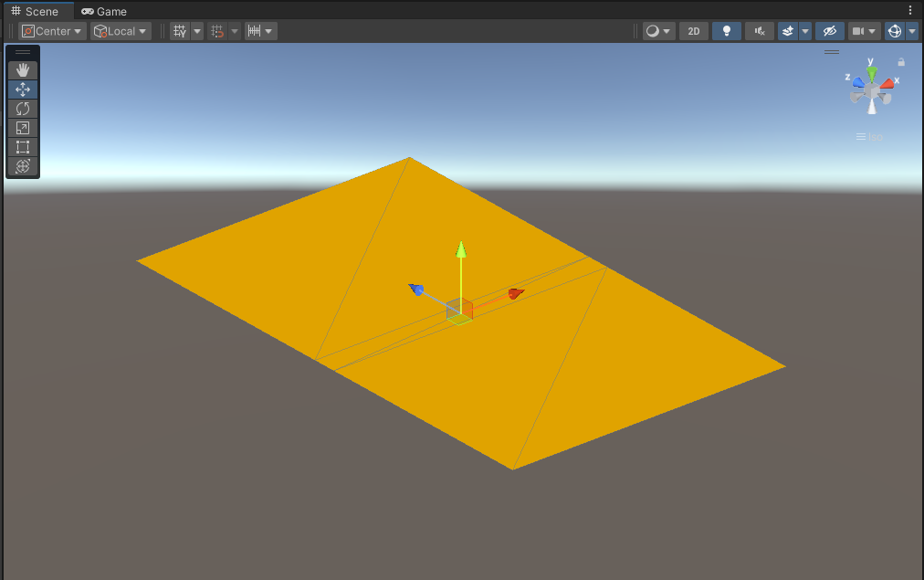Viewport: 924px width, 580px height.
Task: Toggle scene visibility with the crossed-eye icon
Action: point(829,30)
